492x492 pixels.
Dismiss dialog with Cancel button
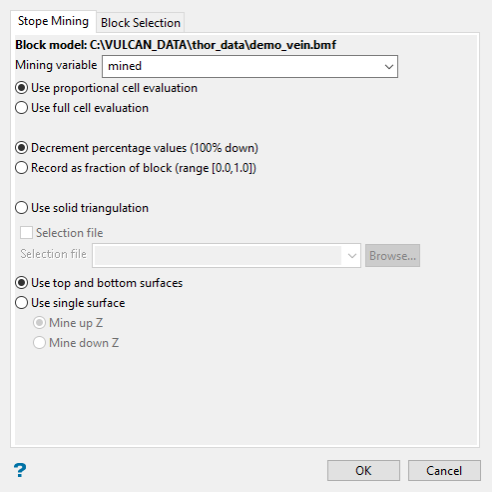point(444,471)
